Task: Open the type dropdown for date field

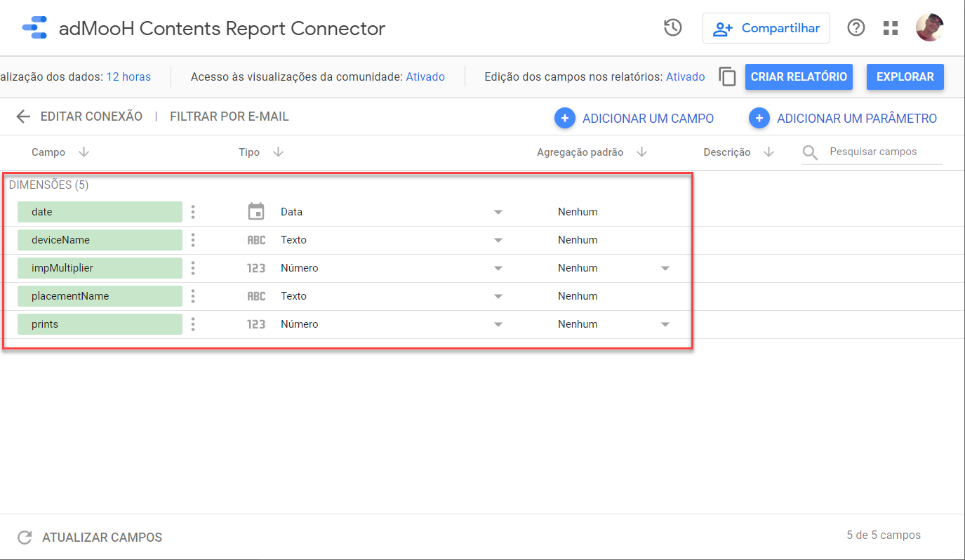Action: pos(498,212)
